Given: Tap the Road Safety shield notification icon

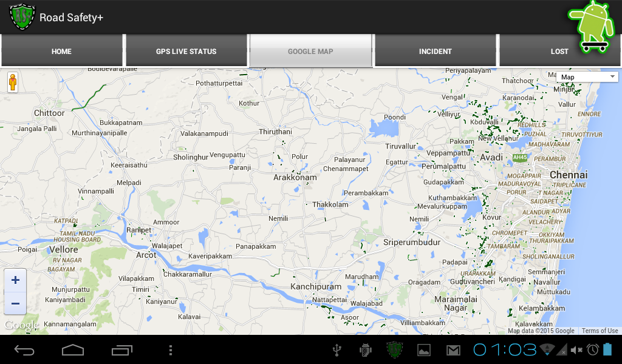Looking at the screenshot, I should pyautogui.click(x=395, y=349).
